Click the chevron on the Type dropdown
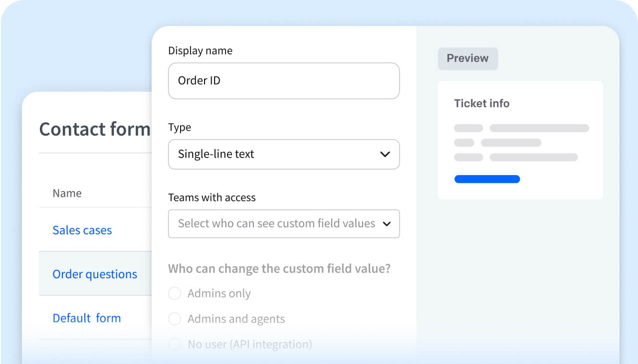The image size is (638, 364). (x=385, y=155)
